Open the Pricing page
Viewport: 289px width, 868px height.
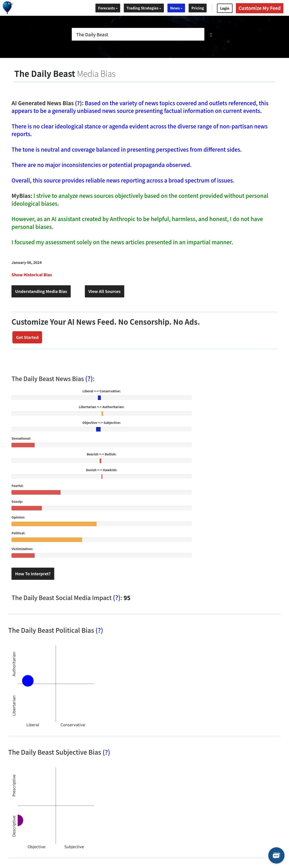point(197,8)
